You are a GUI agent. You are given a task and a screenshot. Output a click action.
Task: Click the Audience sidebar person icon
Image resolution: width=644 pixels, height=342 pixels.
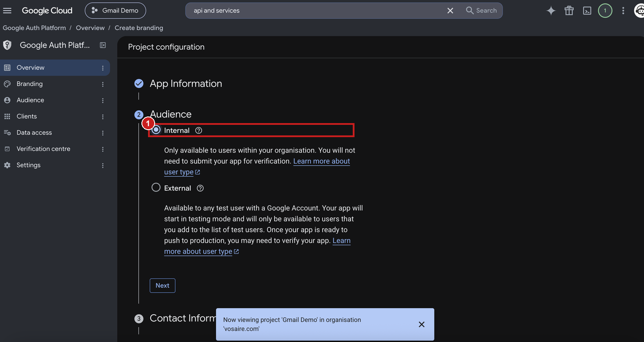(7, 100)
